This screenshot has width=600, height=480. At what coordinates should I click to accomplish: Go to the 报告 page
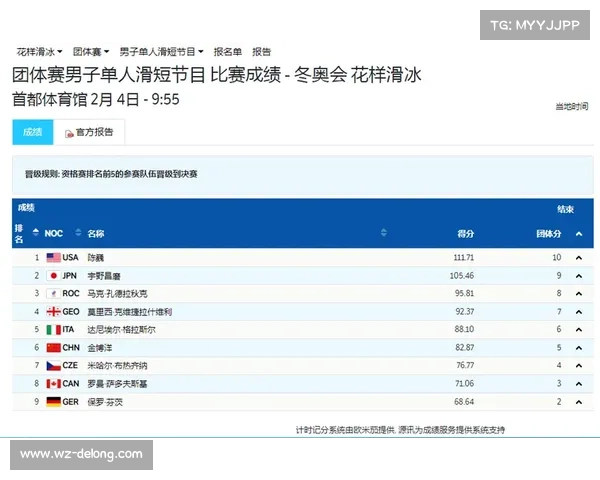[262, 52]
